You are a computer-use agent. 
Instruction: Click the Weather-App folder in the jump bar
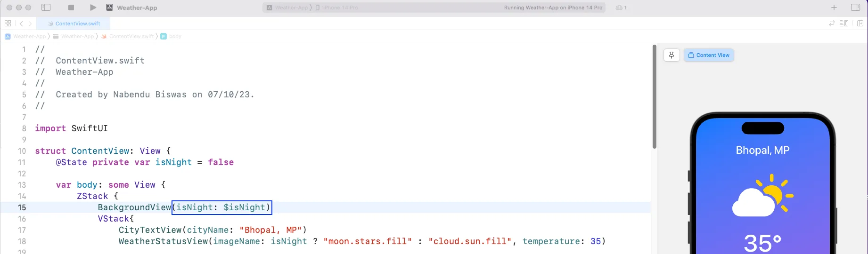(x=74, y=36)
